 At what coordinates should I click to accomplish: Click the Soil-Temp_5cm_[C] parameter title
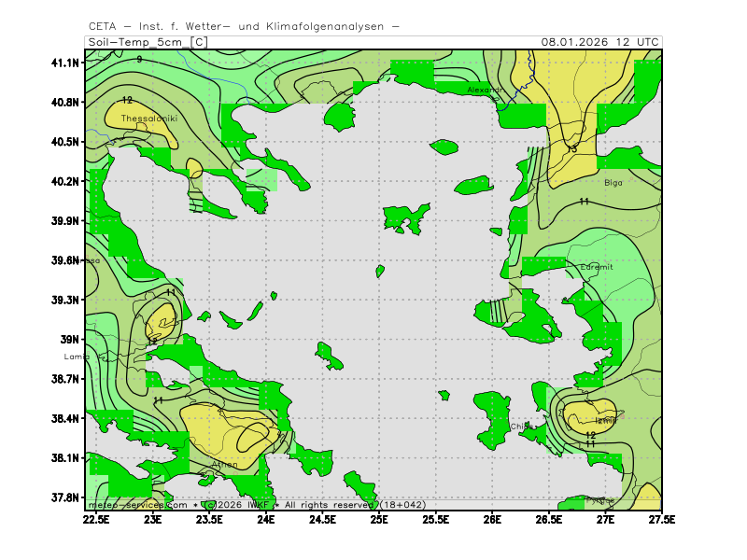[x=148, y=42]
